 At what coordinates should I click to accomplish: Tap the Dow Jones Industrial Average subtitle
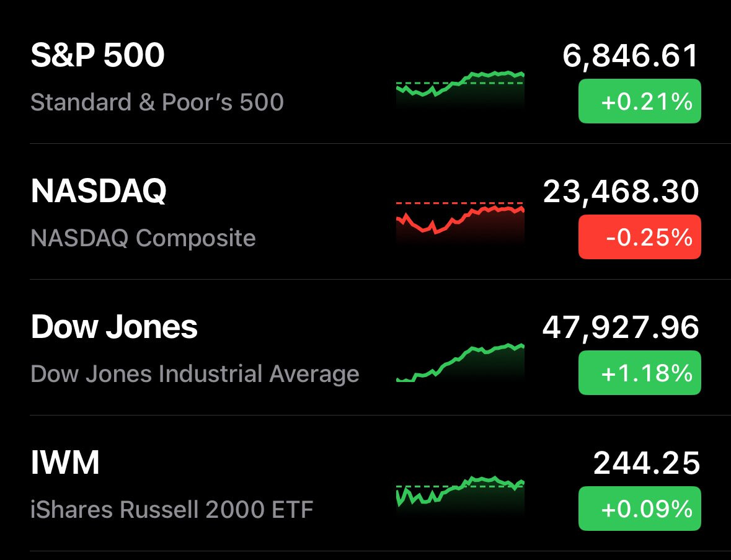[195, 373]
